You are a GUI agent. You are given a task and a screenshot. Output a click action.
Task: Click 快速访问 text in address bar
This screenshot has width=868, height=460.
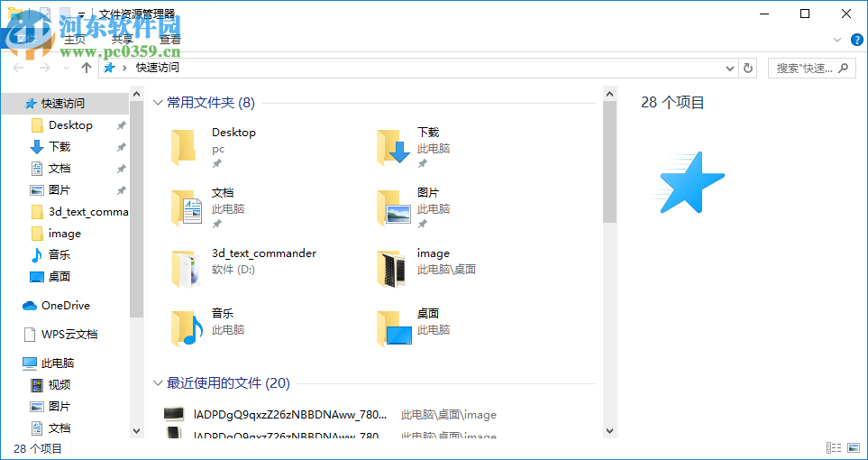pos(158,68)
